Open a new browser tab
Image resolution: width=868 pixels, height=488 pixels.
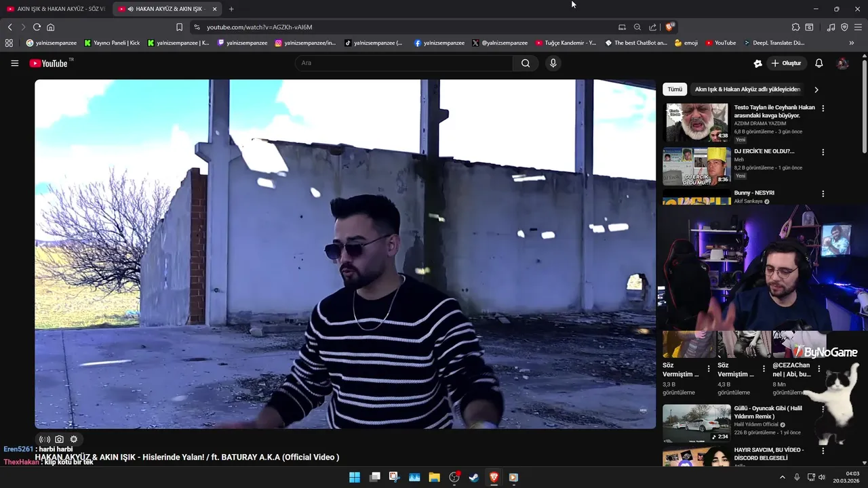[231, 9]
